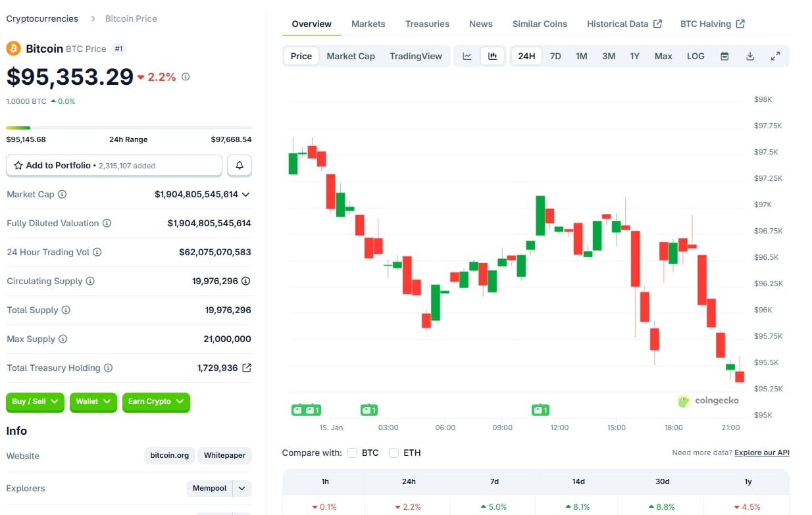Expand the chart to fullscreen
The width and height of the screenshot is (812, 515).
point(776,56)
